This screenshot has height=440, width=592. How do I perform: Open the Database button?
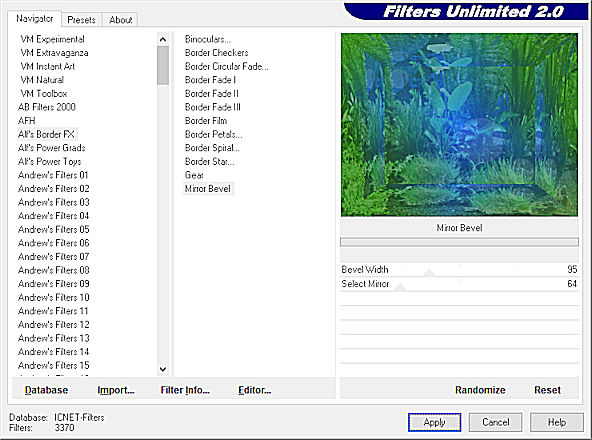click(46, 390)
